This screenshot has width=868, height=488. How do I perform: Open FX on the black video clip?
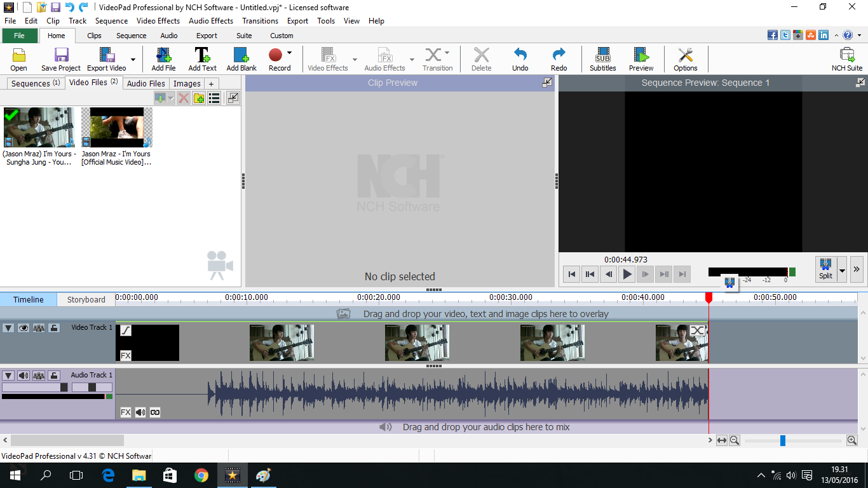click(126, 355)
